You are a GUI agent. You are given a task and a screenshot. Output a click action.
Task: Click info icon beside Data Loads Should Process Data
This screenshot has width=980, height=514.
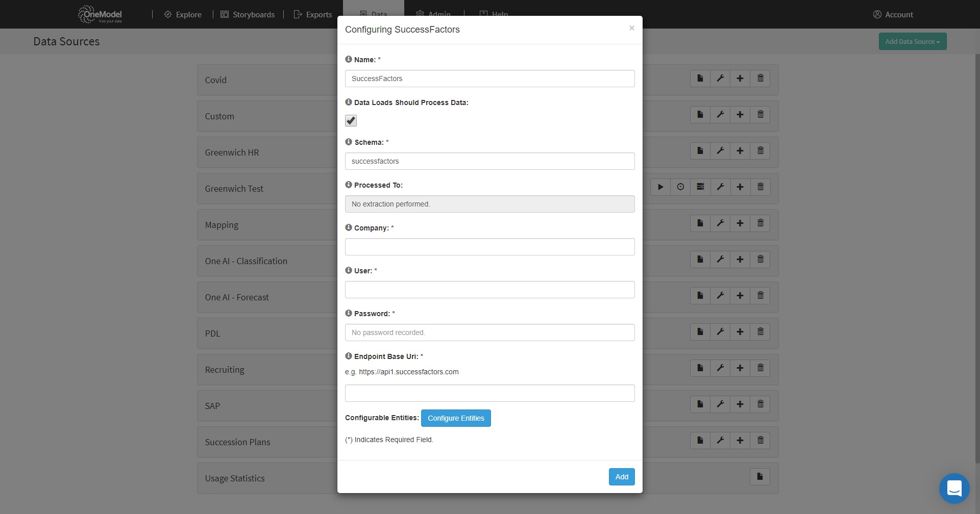pyautogui.click(x=349, y=102)
